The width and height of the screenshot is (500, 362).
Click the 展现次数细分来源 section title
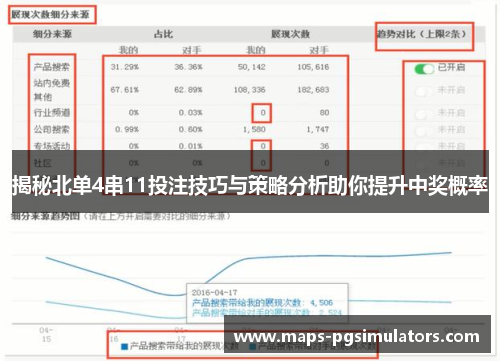pos(50,15)
